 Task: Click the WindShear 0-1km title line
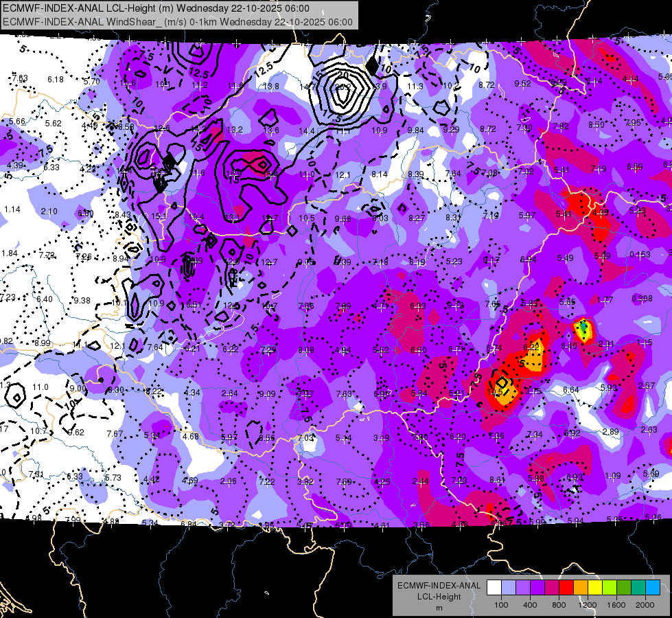tap(177, 22)
